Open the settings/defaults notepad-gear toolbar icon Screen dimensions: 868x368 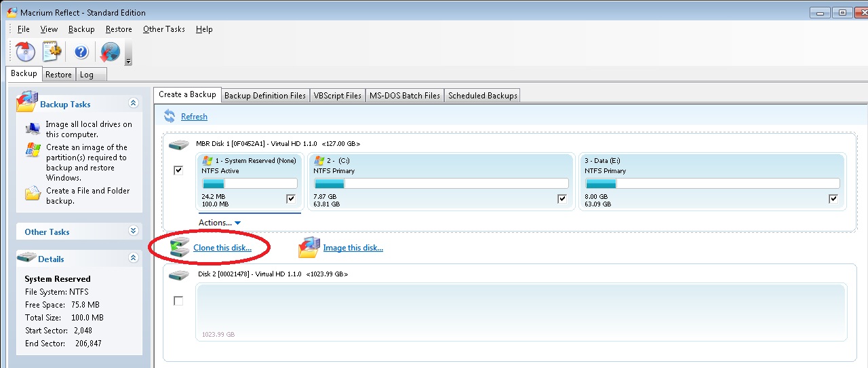[x=52, y=52]
